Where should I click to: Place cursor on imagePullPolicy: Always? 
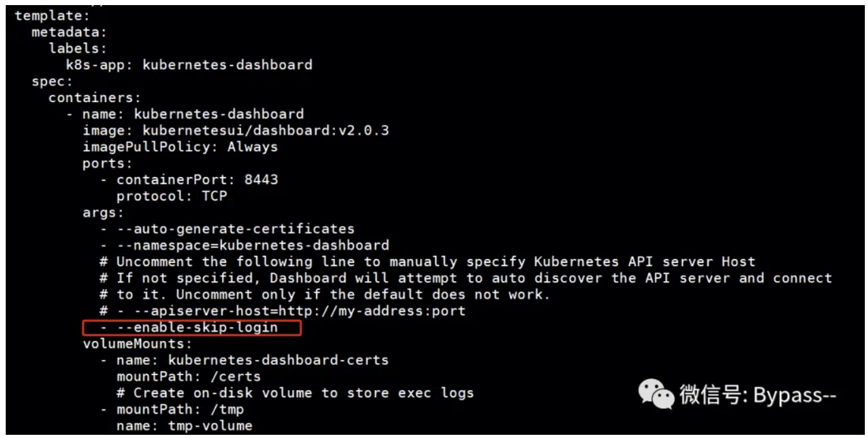[x=180, y=147]
